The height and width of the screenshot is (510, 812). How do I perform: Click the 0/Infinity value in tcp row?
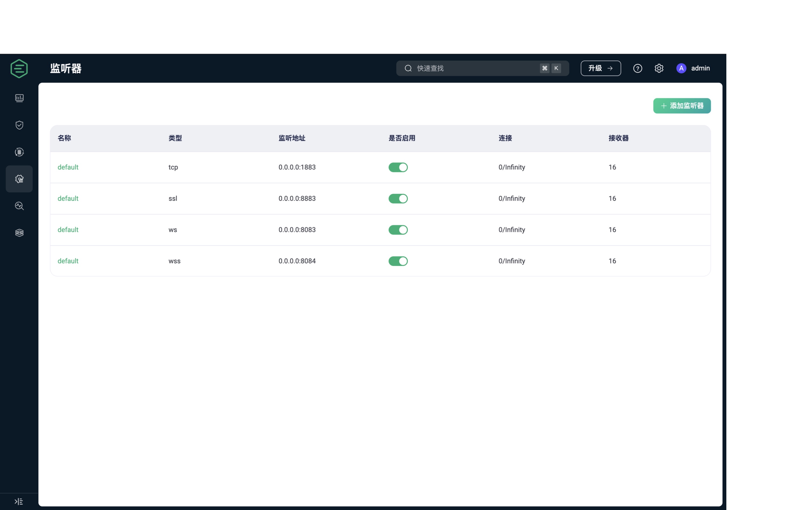(x=512, y=167)
